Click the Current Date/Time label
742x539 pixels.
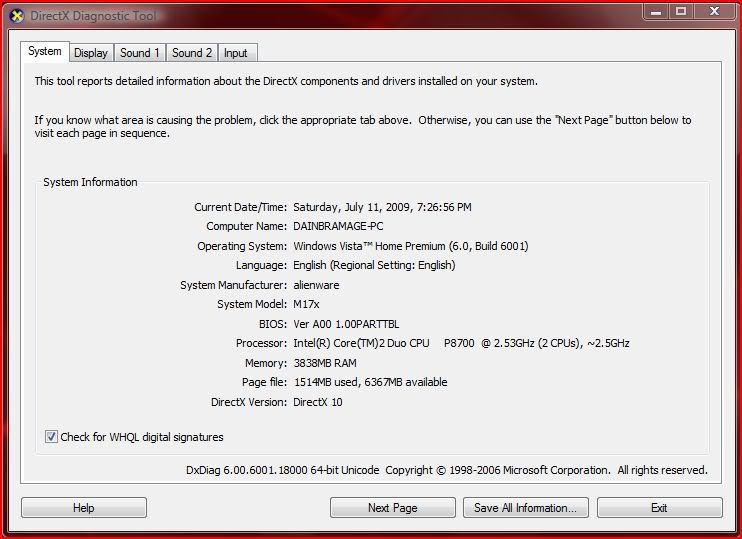pyautogui.click(x=240, y=207)
